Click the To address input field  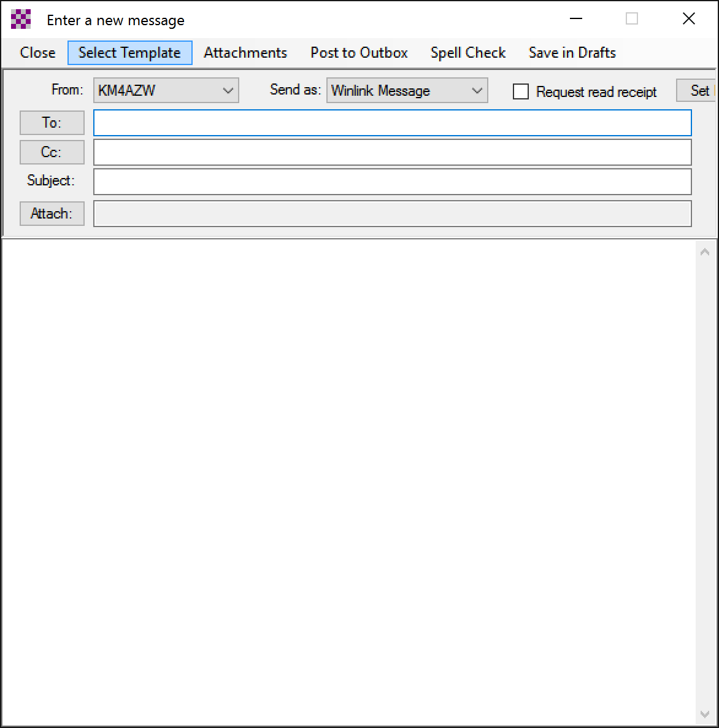point(393,123)
